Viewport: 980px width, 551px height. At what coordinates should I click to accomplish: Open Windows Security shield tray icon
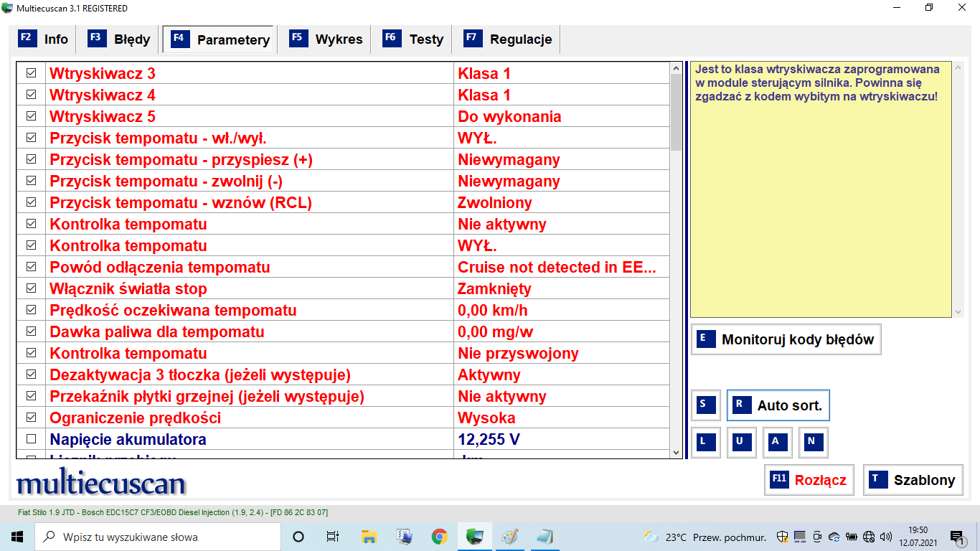tap(782, 537)
